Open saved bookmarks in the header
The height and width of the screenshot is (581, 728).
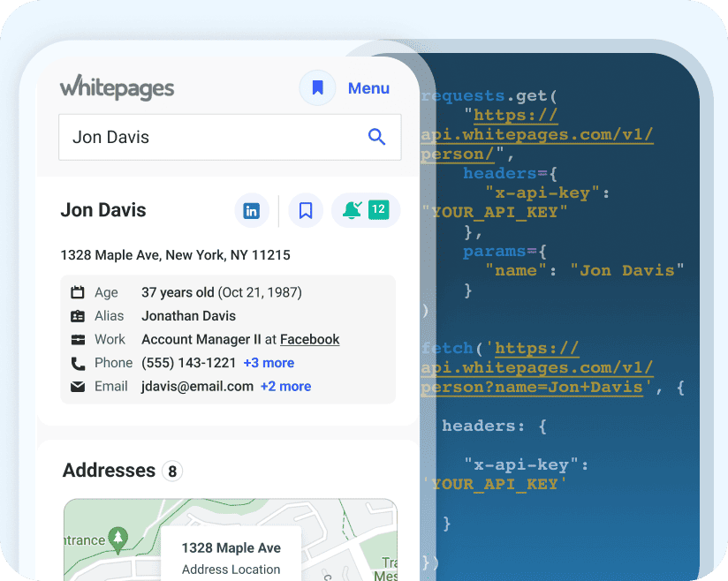[x=317, y=87]
